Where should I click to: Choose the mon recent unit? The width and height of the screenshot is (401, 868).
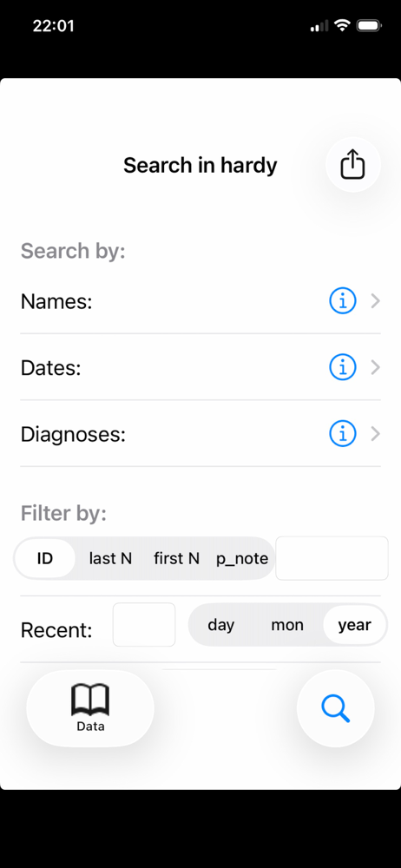(x=287, y=624)
